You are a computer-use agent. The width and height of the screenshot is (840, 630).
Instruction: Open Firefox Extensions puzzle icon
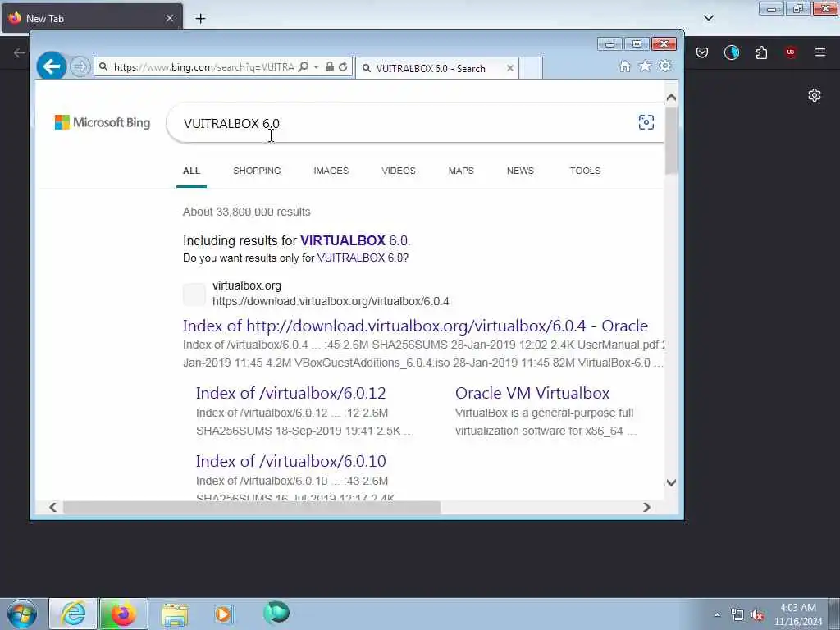[x=761, y=52]
